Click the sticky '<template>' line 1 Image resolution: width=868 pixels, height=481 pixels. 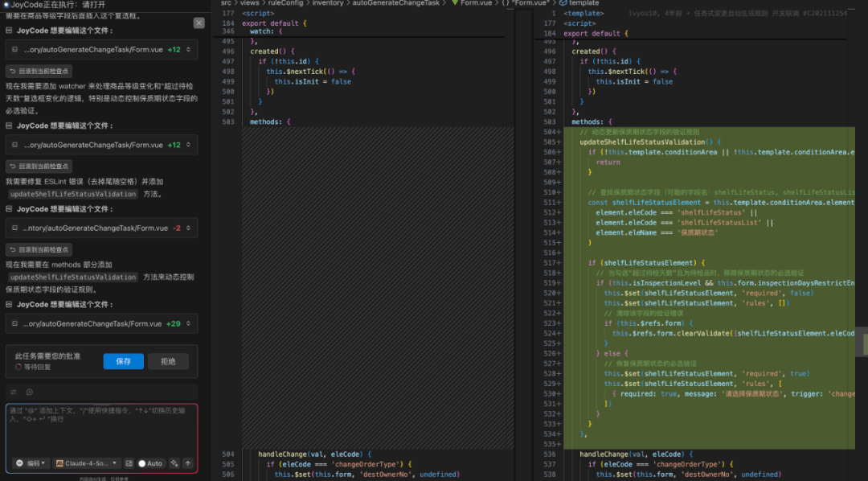584,13
